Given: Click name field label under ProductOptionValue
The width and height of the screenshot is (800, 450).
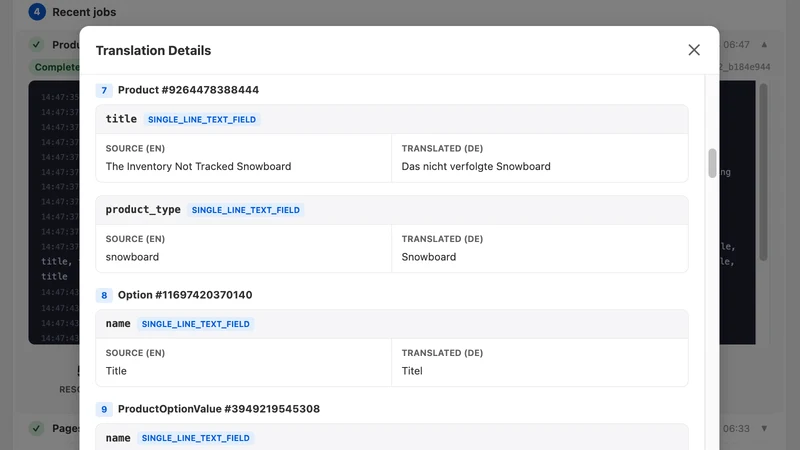Looking at the screenshot, I should point(118,438).
